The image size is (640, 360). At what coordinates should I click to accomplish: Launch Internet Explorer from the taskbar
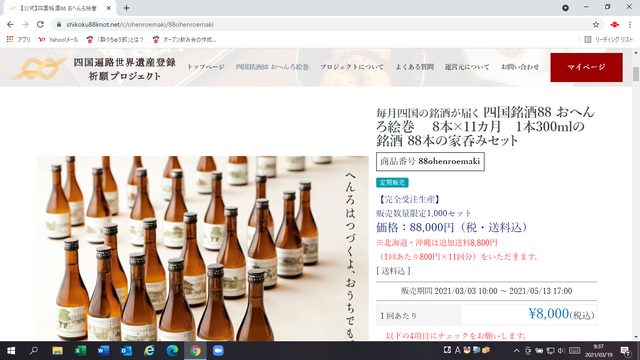pos(149,351)
